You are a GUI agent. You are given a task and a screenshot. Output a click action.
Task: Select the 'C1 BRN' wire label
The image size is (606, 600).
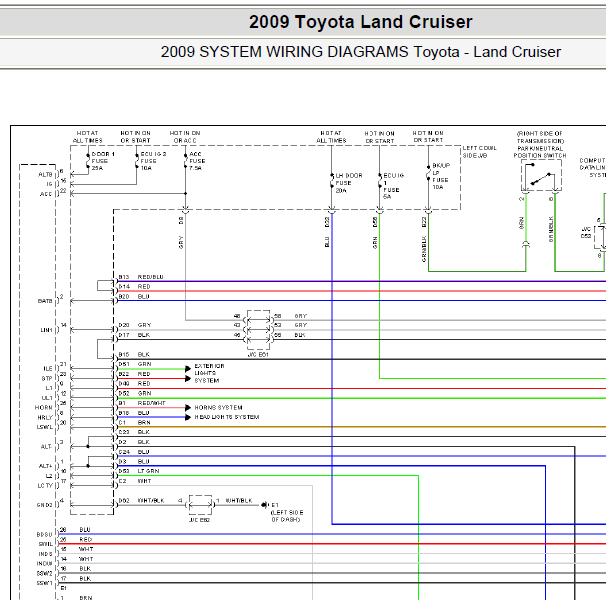[x=134, y=422]
